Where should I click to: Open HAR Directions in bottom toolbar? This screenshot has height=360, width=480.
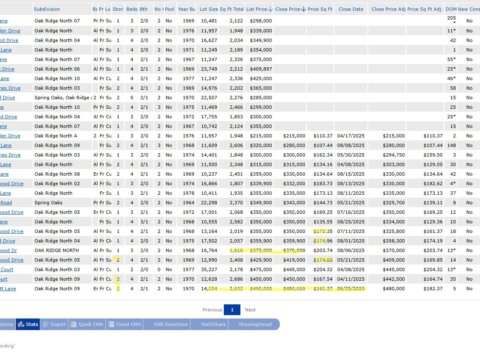tap(170, 324)
